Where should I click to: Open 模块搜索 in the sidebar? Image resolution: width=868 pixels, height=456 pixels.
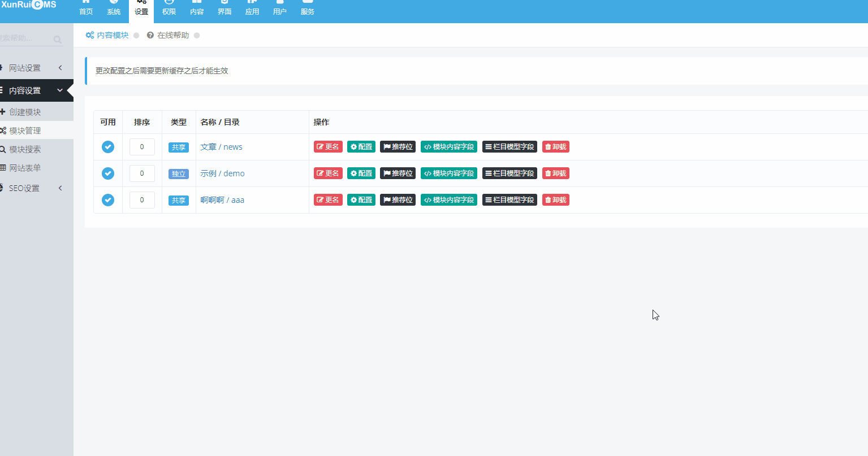tap(37, 149)
